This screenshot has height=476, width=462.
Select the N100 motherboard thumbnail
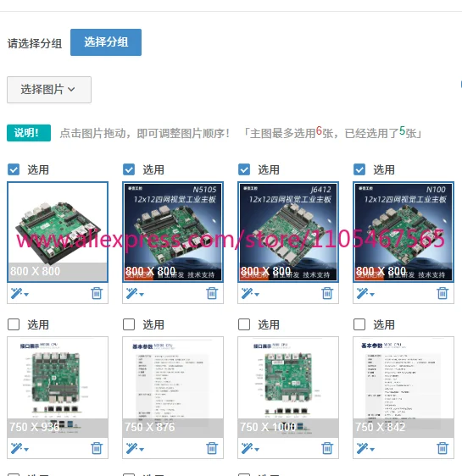pyautogui.click(x=404, y=232)
